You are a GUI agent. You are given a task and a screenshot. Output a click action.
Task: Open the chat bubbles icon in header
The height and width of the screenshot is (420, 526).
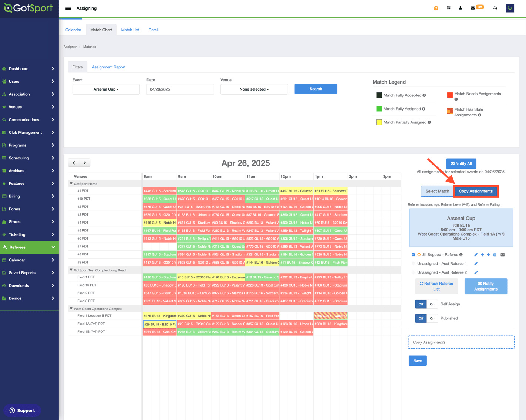pos(495,8)
